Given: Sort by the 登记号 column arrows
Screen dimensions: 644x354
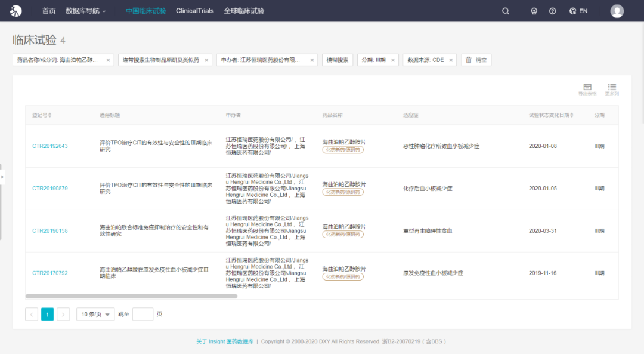Looking at the screenshot, I should [49, 115].
